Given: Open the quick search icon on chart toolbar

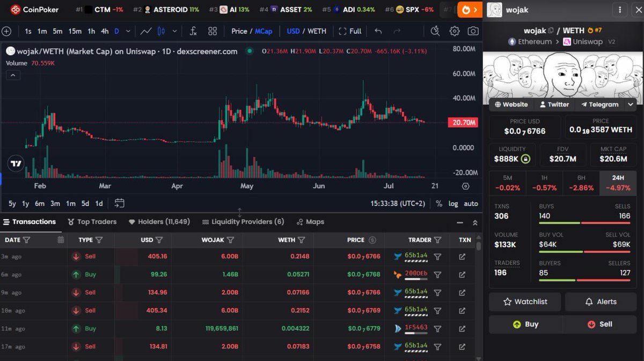Looking at the screenshot, I should (x=435, y=31).
